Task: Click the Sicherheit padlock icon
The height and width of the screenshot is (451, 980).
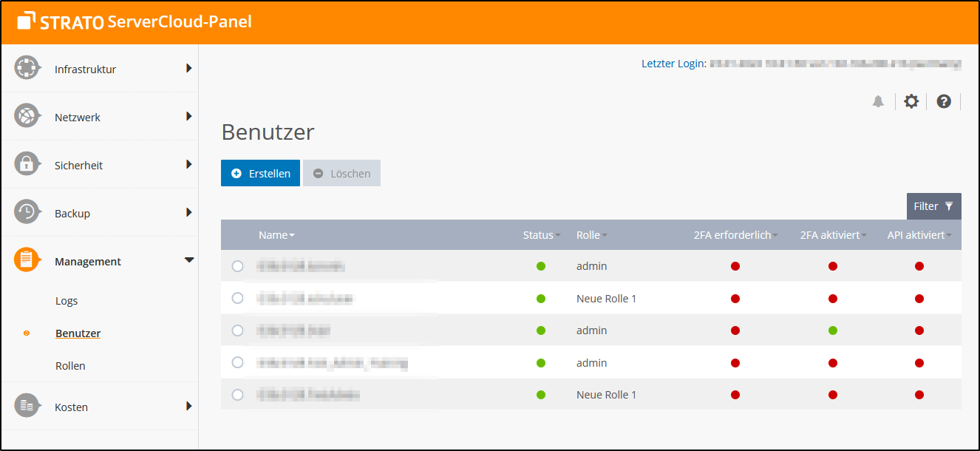Action: [x=27, y=164]
